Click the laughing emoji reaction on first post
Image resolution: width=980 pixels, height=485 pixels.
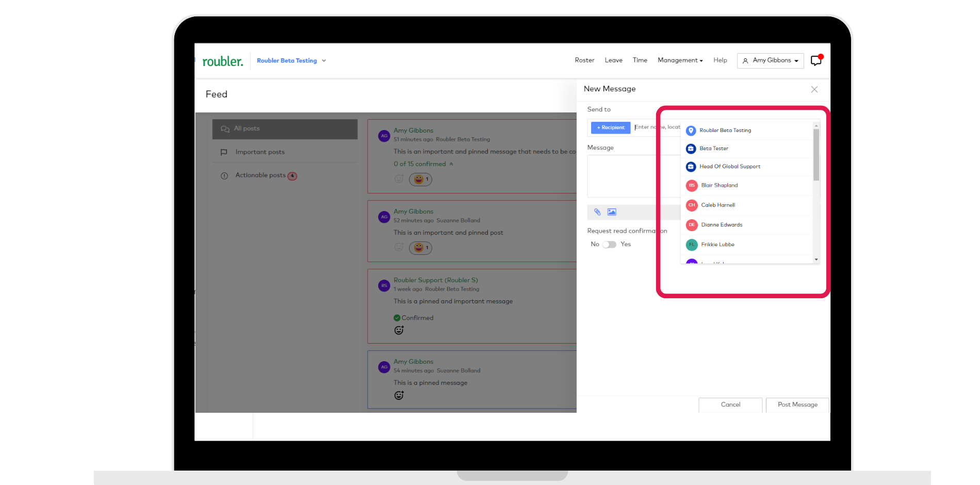pos(420,179)
